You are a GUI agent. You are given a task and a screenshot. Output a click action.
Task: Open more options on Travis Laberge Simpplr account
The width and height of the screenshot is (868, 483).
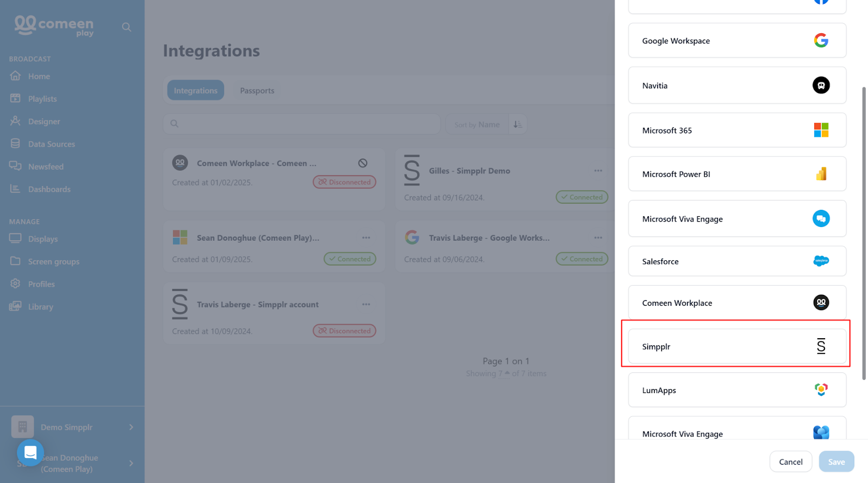tap(366, 304)
